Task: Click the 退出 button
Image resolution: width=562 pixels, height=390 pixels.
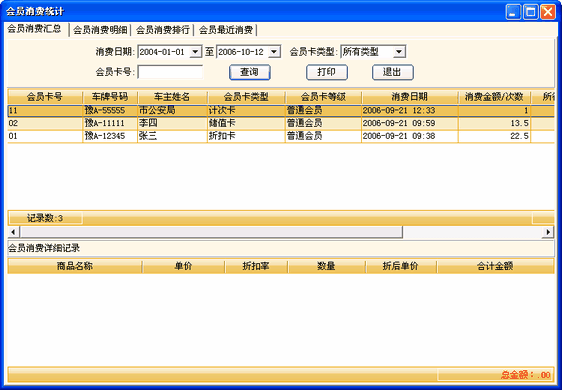Action: (x=392, y=72)
